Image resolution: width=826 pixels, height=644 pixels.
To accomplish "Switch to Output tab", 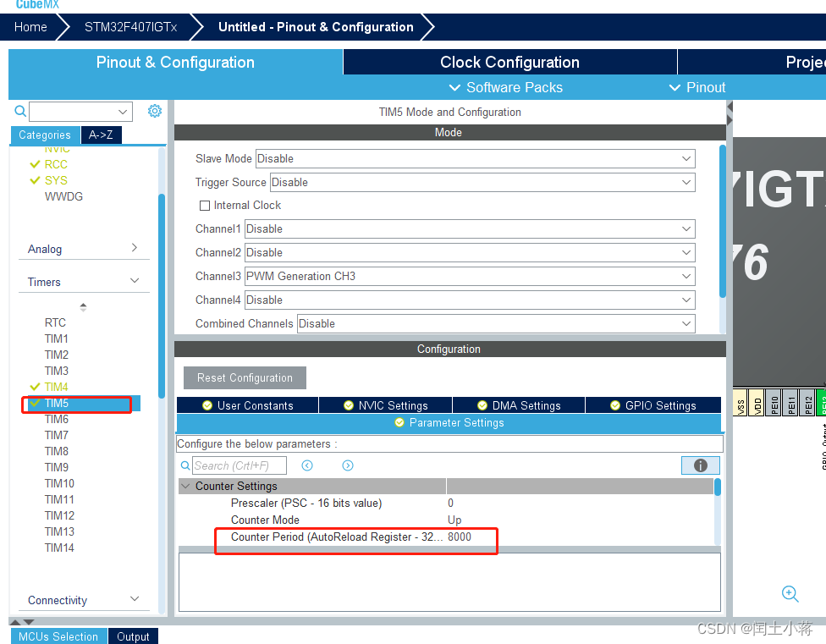I will [x=133, y=636].
